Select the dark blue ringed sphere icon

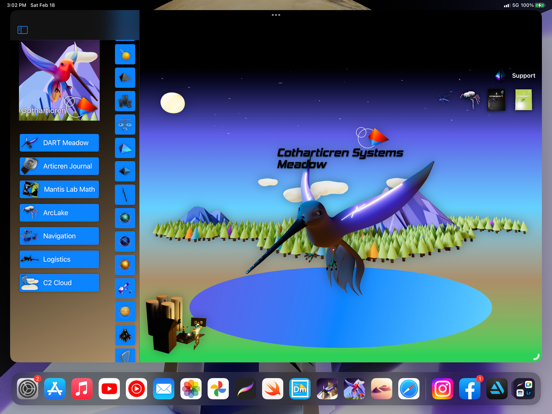click(125, 242)
